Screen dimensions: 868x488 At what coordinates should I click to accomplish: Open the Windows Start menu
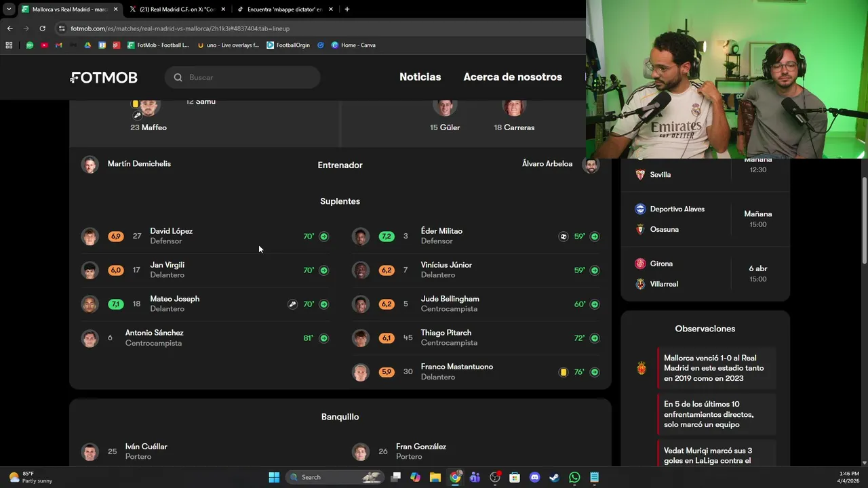click(274, 477)
